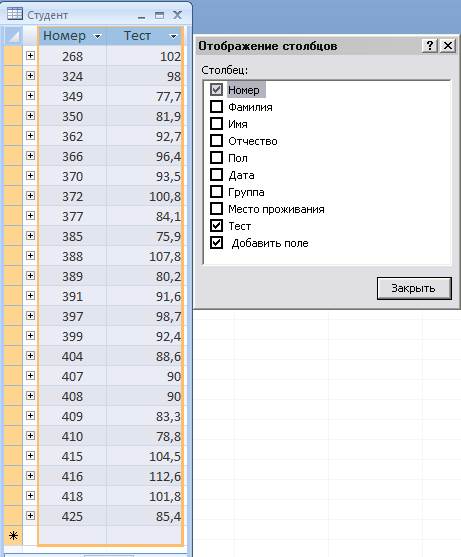461x557 pixels.
Task: Expand the subdatasheet for record 410
Action: click(30, 436)
